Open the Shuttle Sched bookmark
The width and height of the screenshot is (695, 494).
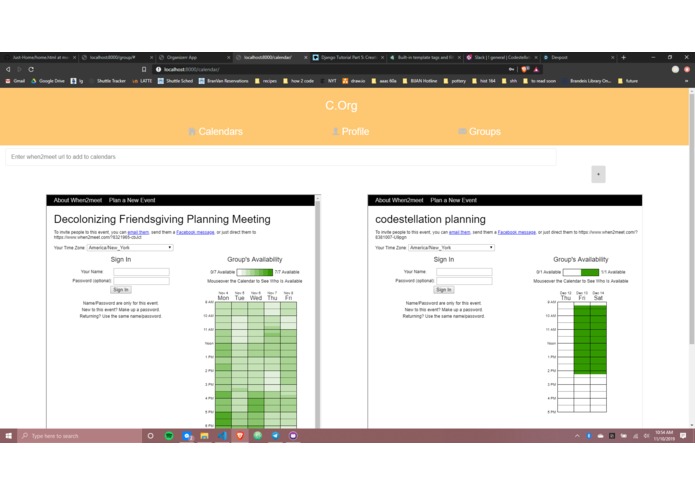pyautogui.click(x=176, y=81)
